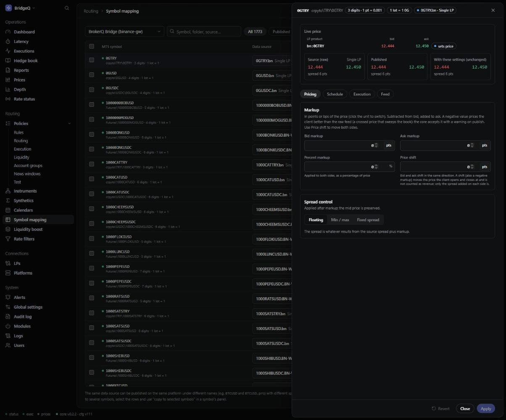Open the Synthetics sigma icon

tap(8, 201)
